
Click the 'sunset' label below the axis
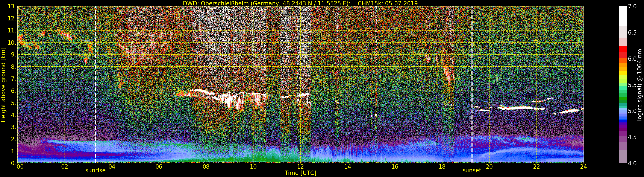472,171
